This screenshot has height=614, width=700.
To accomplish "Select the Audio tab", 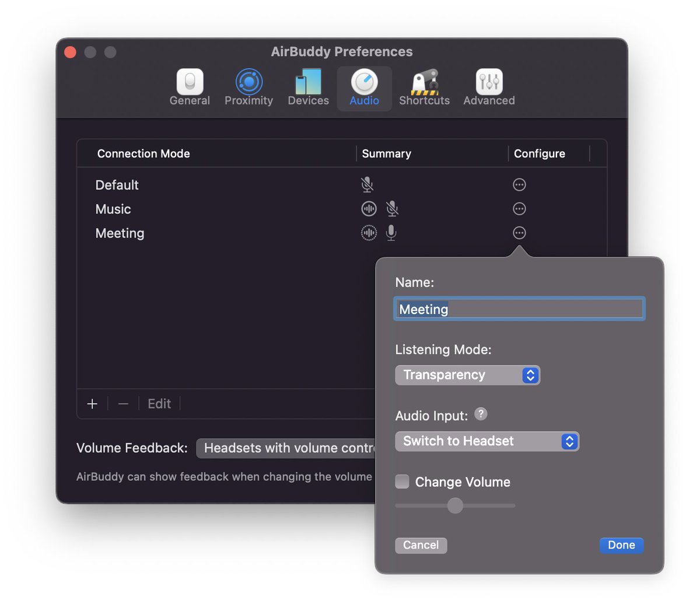I will click(x=365, y=88).
